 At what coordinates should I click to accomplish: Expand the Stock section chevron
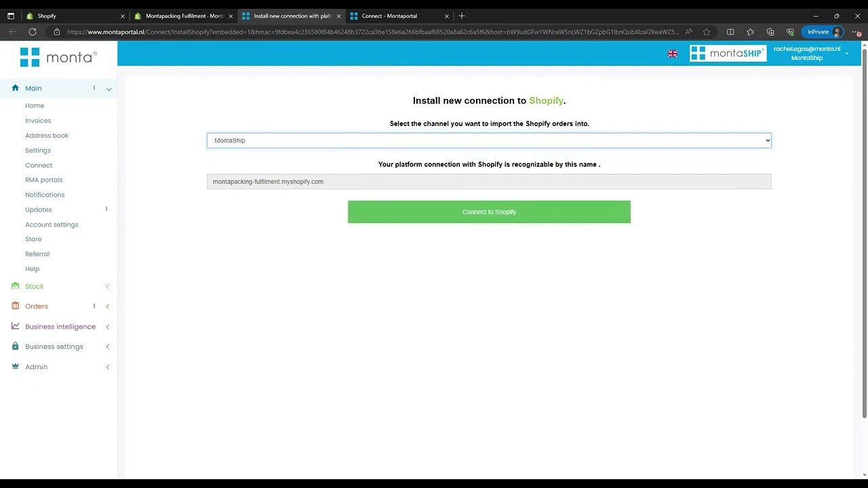(x=107, y=287)
